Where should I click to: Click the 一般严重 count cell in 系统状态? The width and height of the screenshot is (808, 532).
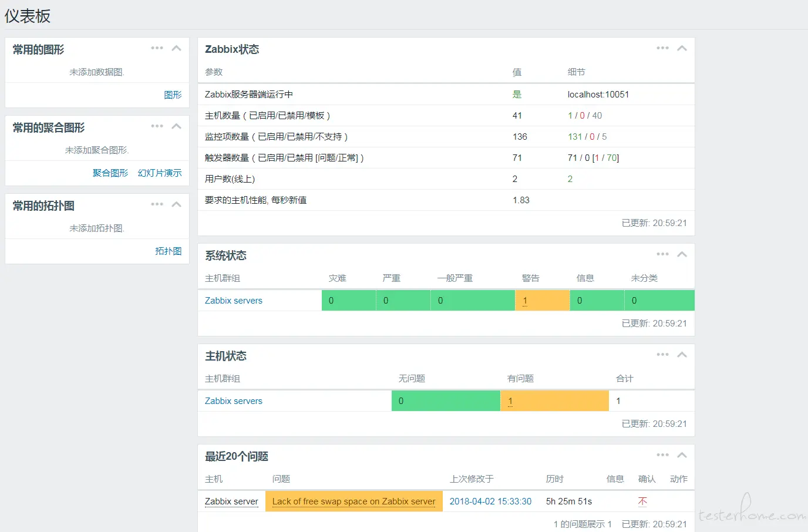tap(473, 301)
